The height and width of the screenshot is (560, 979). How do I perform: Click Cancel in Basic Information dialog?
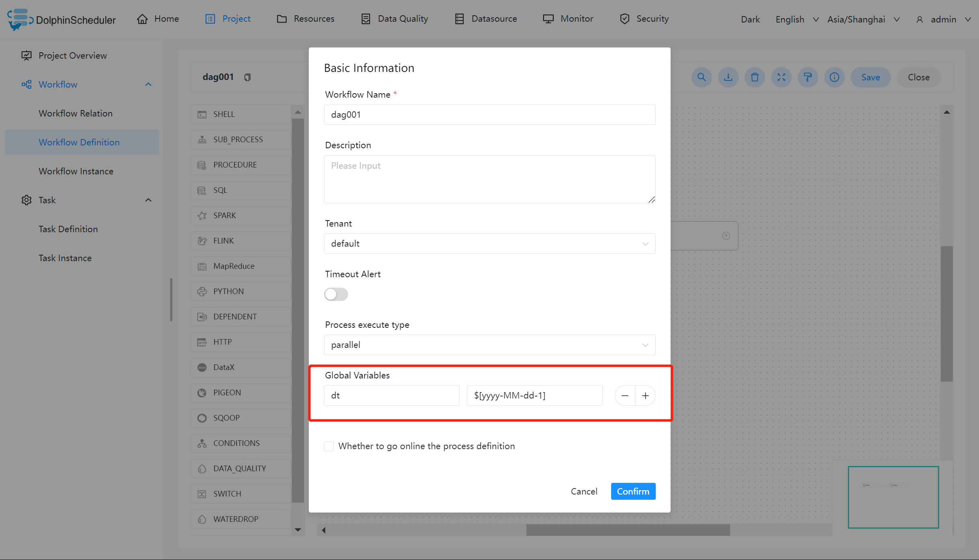point(584,491)
